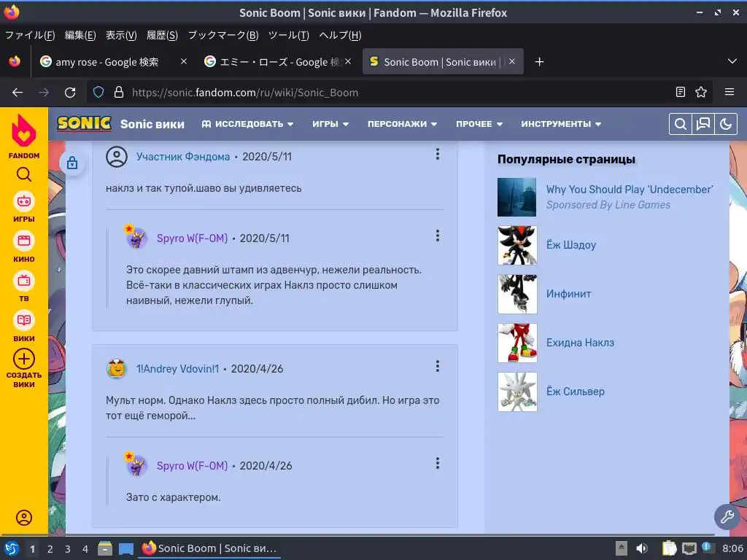Switch to amy rose Google tab
Viewport: 747px width, 560px height.
tap(107, 62)
